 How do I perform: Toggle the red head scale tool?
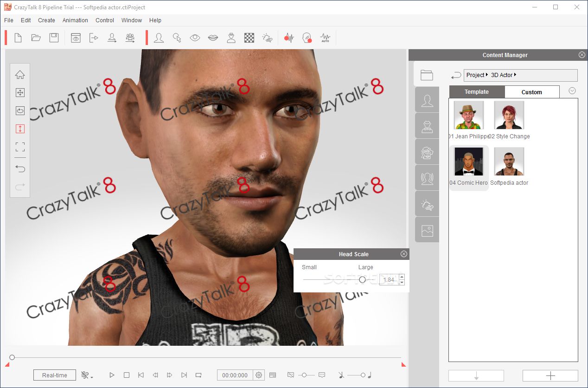(20, 129)
